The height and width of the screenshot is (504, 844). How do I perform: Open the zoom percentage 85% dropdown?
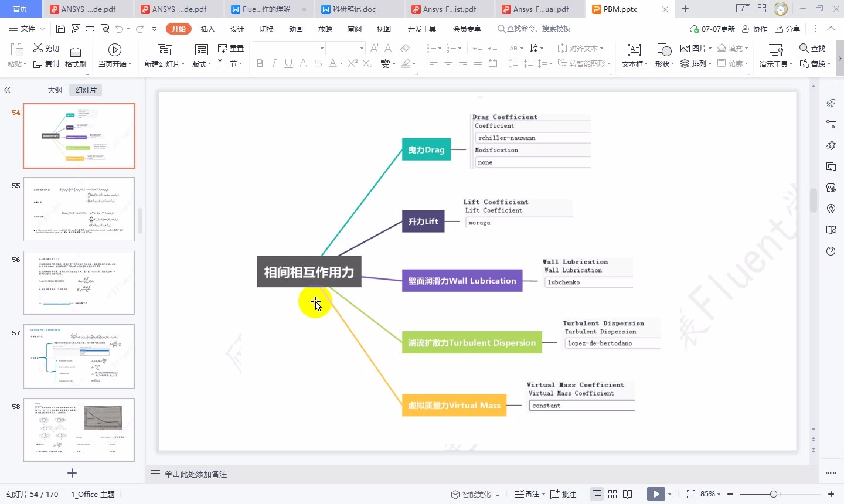click(711, 494)
